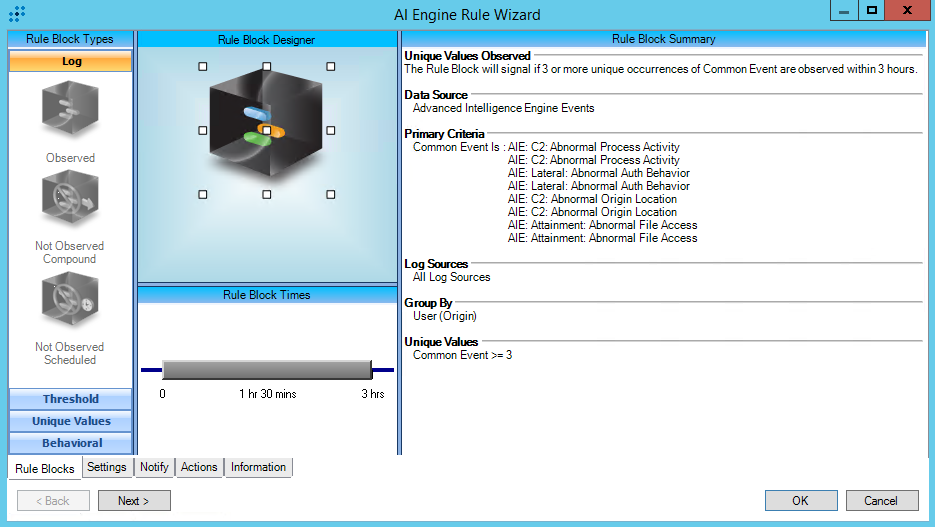Expand the Behavioral rule block section

point(70,443)
